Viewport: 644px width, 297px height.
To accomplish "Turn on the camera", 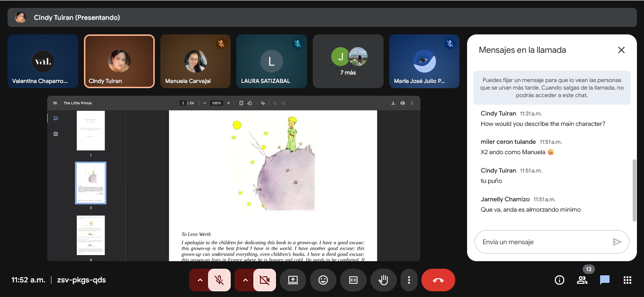I will (265, 280).
